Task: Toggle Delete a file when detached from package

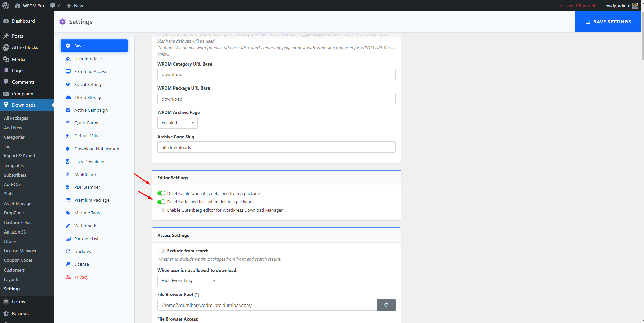Action: (x=161, y=193)
